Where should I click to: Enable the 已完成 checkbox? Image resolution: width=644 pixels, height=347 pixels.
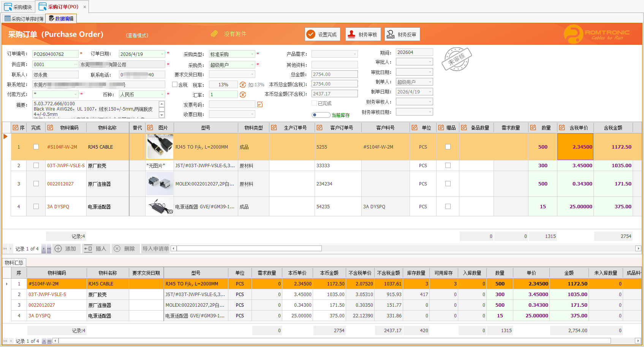pos(314,103)
